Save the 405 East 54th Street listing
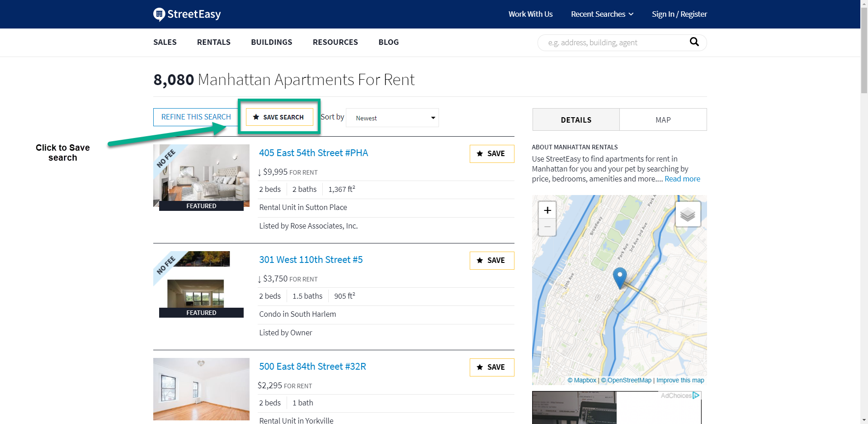This screenshot has height=424, width=868. (x=492, y=154)
